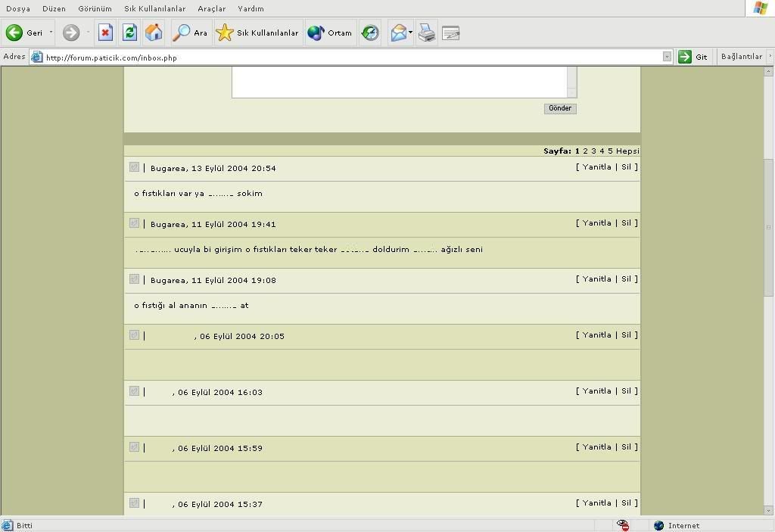
Task: Tick checkbox for 06 Eylül 15:59 message
Action: 135,447
